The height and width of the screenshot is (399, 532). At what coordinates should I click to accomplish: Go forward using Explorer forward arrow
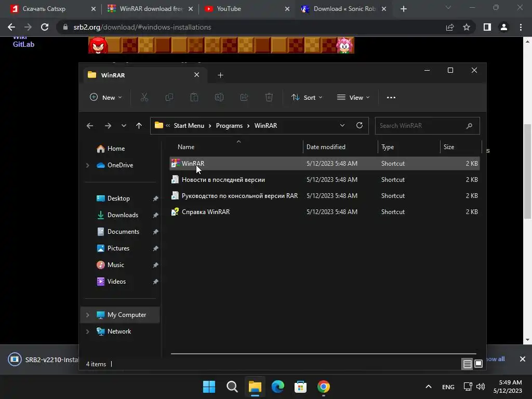pyautogui.click(x=108, y=126)
